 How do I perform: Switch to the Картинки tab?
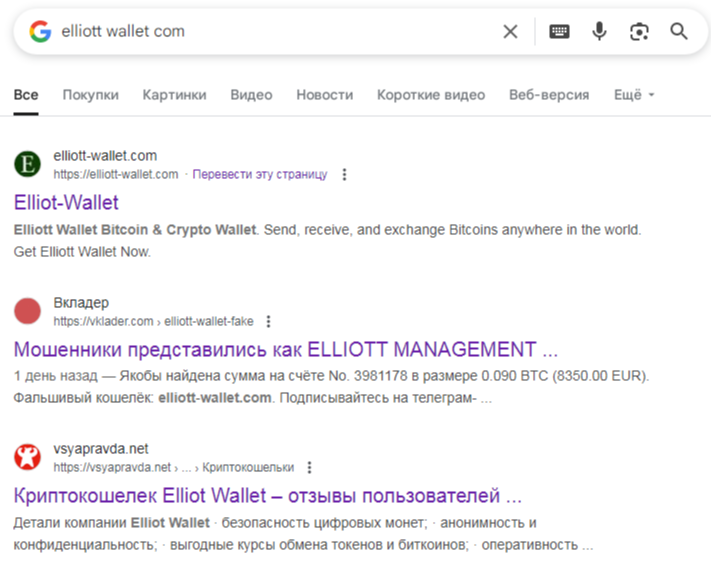click(174, 95)
